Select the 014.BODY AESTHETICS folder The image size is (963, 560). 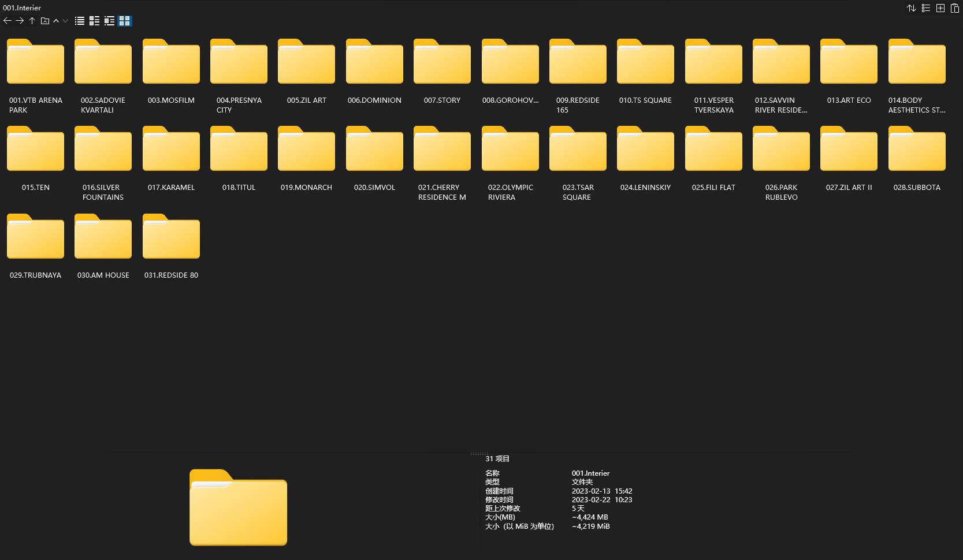pyautogui.click(x=917, y=62)
